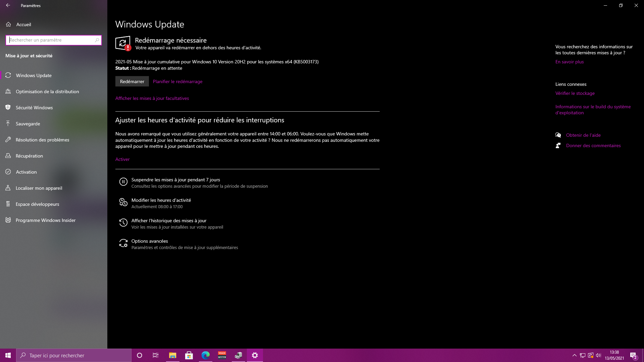The height and width of the screenshot is (362, 644).
Task: Click the update history icon
Action: (x=123, y=223)
